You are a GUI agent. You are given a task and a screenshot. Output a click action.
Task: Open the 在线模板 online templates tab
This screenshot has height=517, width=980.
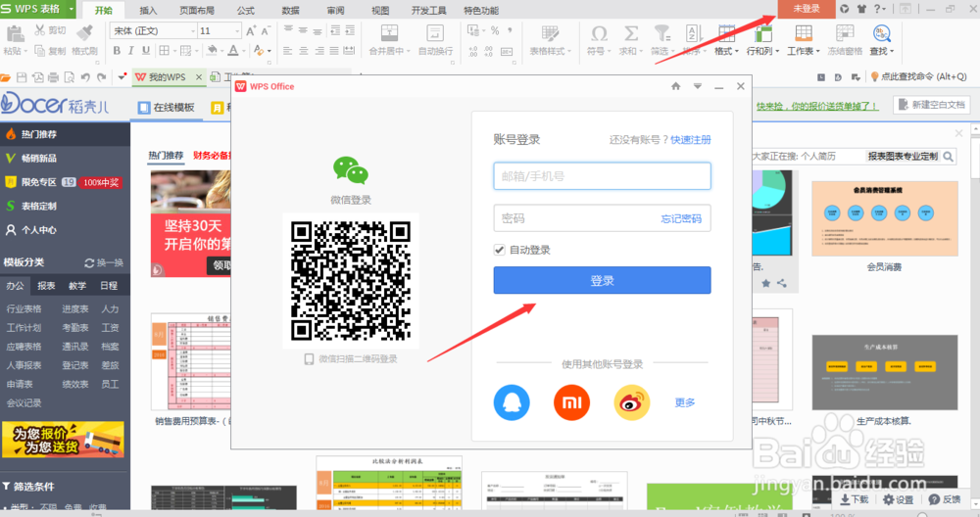167,108
